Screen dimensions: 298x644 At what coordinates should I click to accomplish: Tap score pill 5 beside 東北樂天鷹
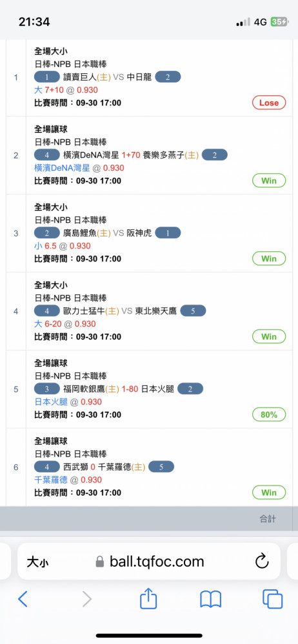pyautogui.click(x=193, y=311)
